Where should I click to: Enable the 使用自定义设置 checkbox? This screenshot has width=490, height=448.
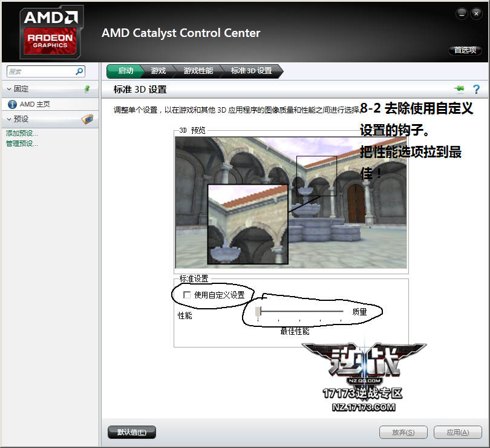pyautogui.click(x=187, y=295)
